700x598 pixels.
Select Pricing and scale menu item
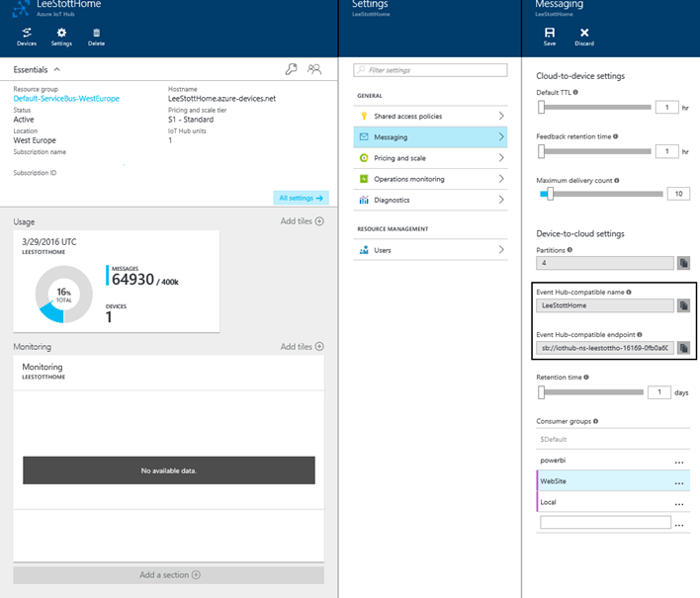coord(430,158)
